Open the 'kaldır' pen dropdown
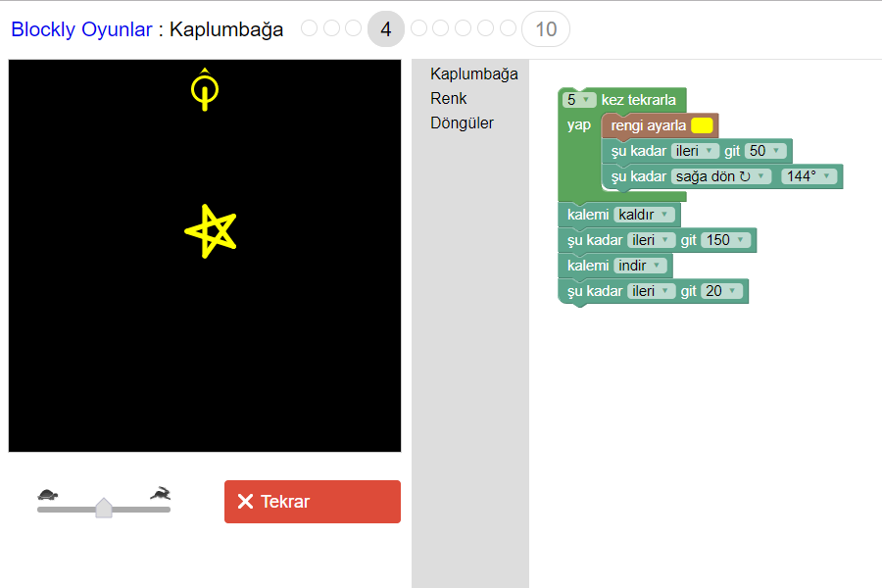 pos(645,215)
